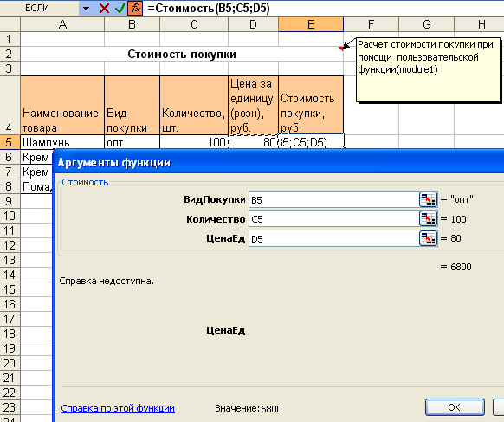This screenshot has width=504, height=422.
Task: Click the Количество argument field containing C5
Action: click(x=333, y=219)
